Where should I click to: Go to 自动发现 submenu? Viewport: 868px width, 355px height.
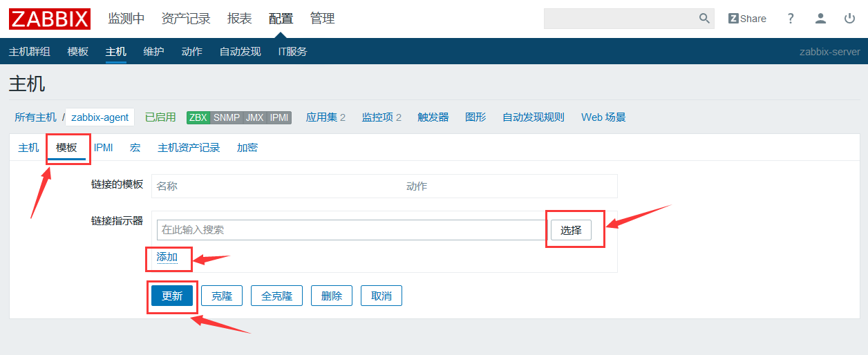240,52
